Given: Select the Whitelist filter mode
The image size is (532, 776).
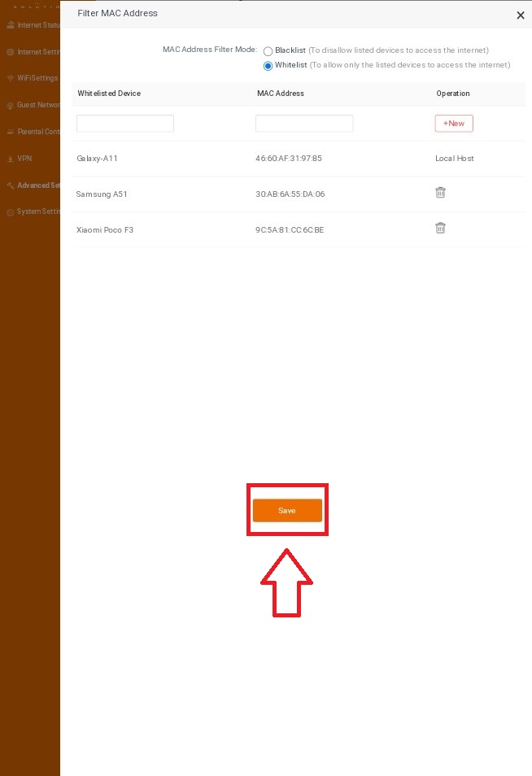Looking at the screenshot, I should (x=268, y=66).
